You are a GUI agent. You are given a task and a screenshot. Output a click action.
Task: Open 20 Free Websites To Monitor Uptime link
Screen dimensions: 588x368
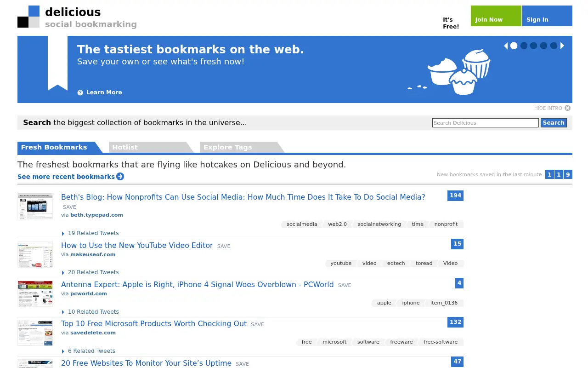(x=146, y=363)
